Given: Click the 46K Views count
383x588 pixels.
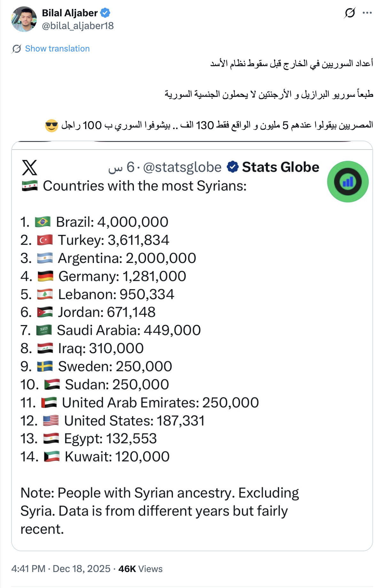Looking at the screenshot, I should [x=140, y=569].
